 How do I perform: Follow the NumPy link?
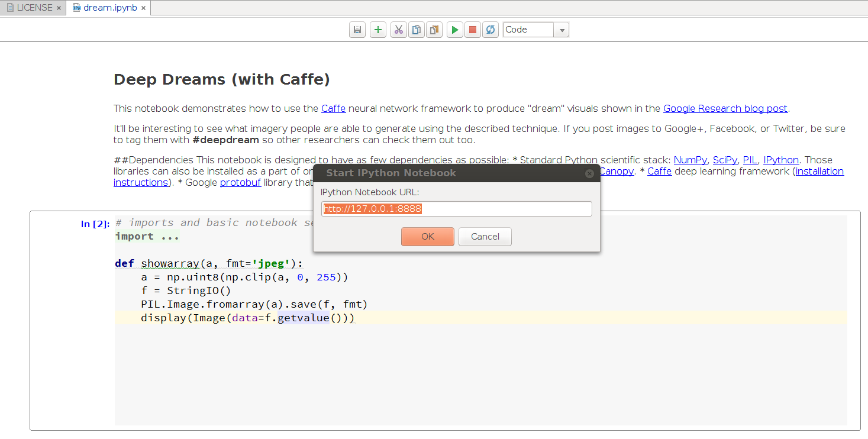pyautogui.click(x=690, y=160)
